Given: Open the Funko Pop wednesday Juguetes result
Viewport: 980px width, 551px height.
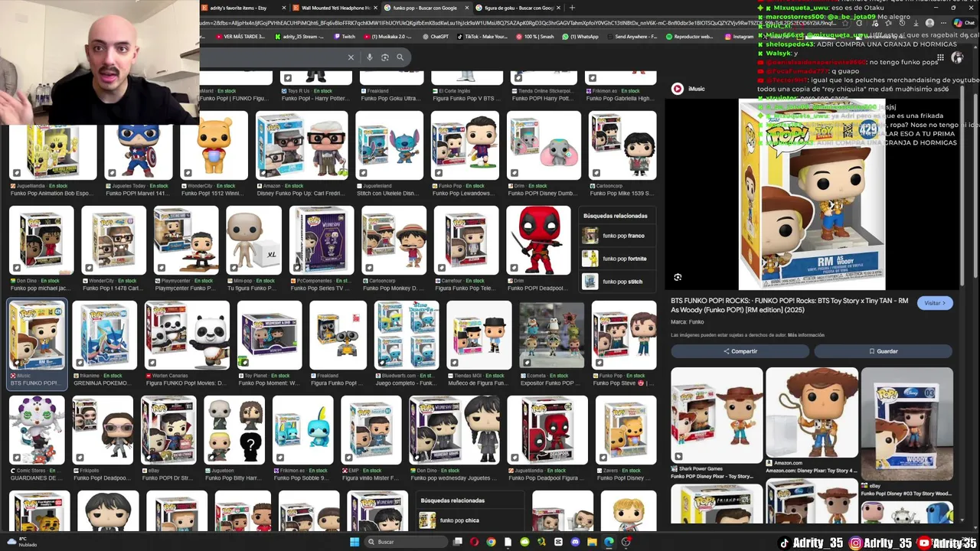Looking at the screenshot, I should point(454,431).
